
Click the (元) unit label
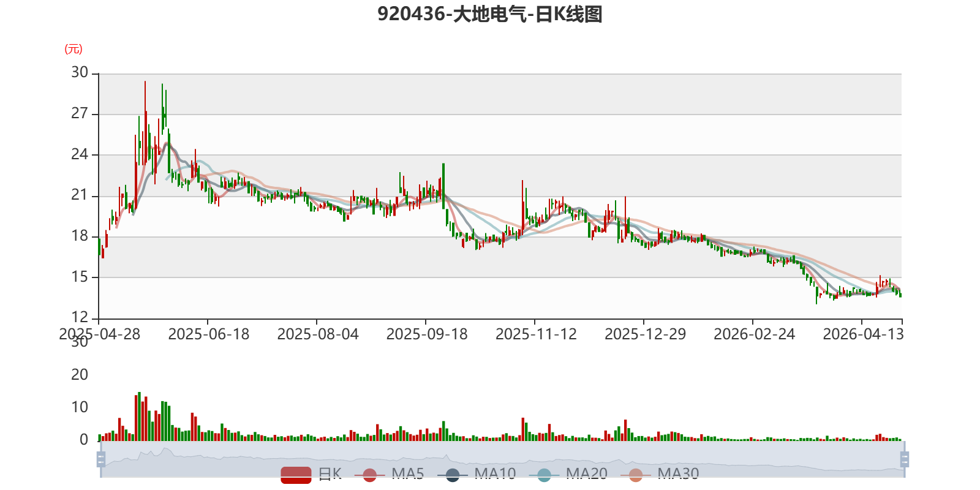[73, 49]
